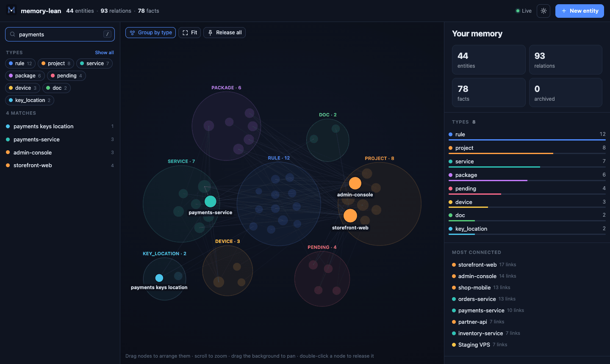Screen dimensions: 610x364
Task: Select the storefront-web orange node
Action: 350,215
